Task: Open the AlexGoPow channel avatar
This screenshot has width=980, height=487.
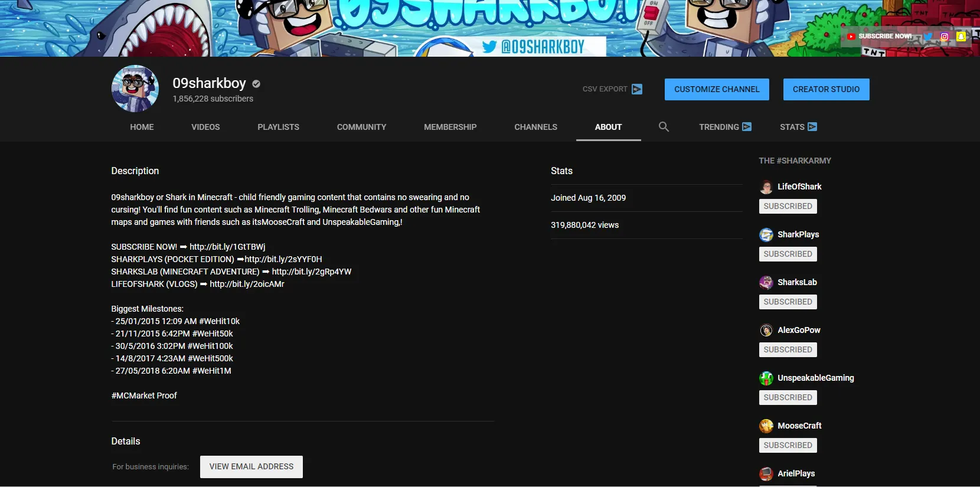Action: click(766, 331)
